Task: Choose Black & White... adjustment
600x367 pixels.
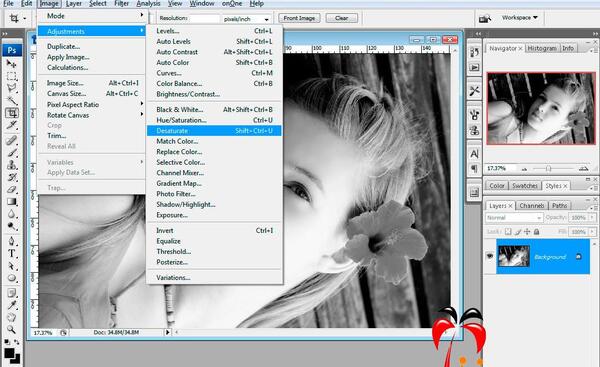Action: [x=214, y=109]
